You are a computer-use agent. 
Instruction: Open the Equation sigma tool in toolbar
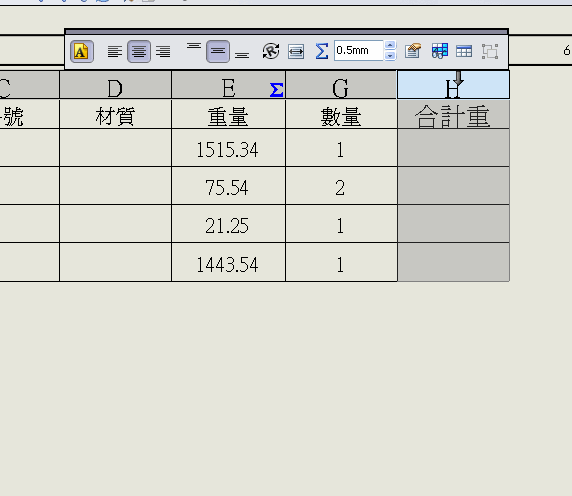tap(321, 51)
